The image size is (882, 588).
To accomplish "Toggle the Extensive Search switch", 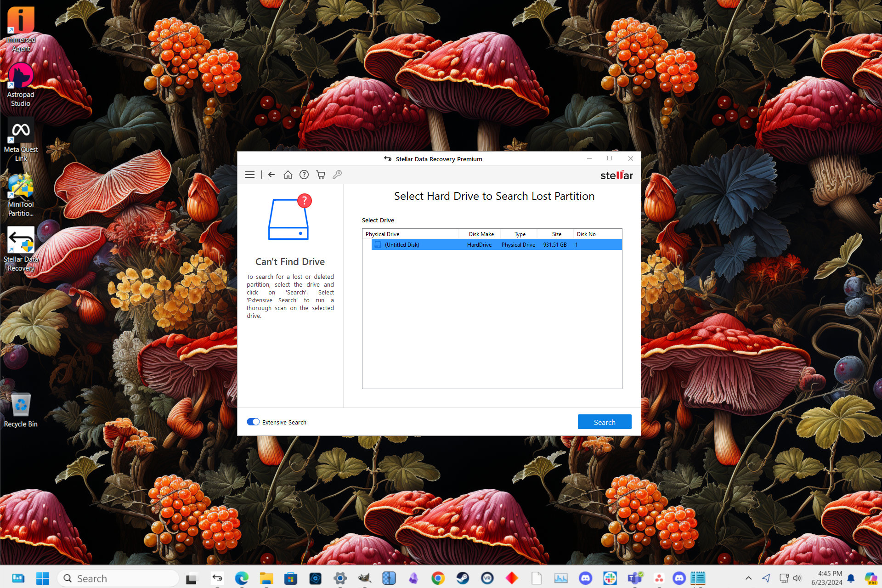I will (252, 422).
